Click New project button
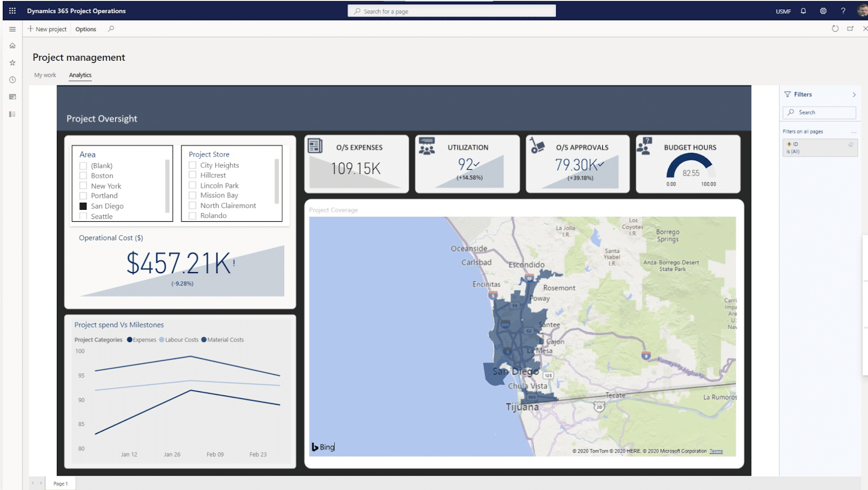Image resolution: width=868 pixels, height=490 pixels. click(47, 29)
